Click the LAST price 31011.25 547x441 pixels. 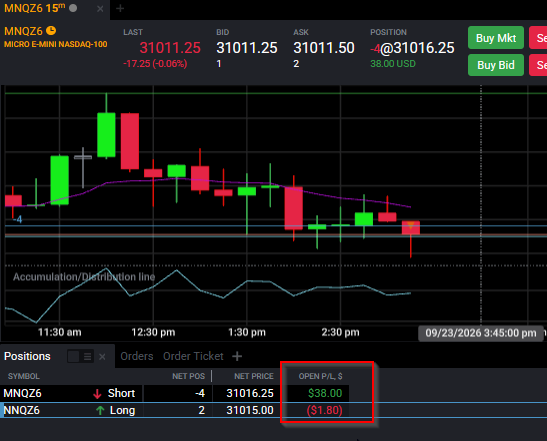point(170,48)
